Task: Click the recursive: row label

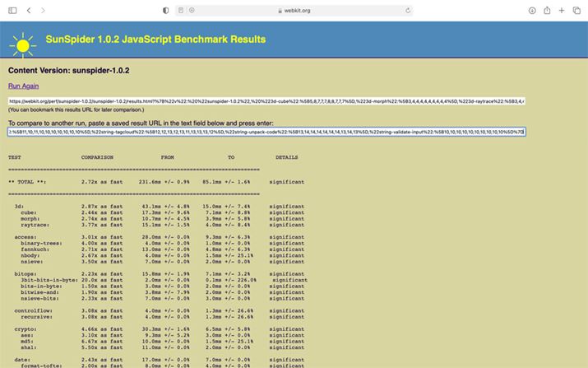Action: coord(36,317)
